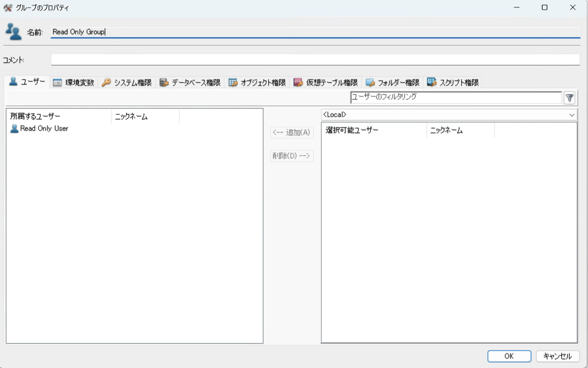Click the 名前 field containing Read Only Group
588x368 pixels.
(x=315, y=32)
